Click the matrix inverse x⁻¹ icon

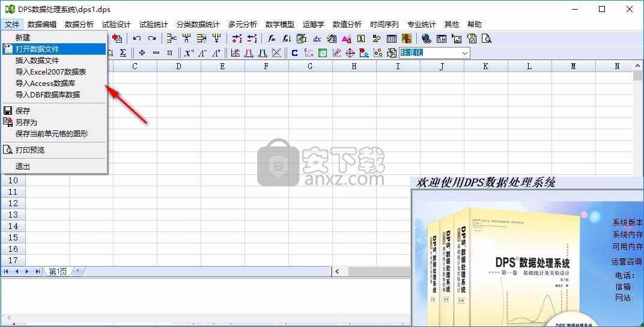189,52
